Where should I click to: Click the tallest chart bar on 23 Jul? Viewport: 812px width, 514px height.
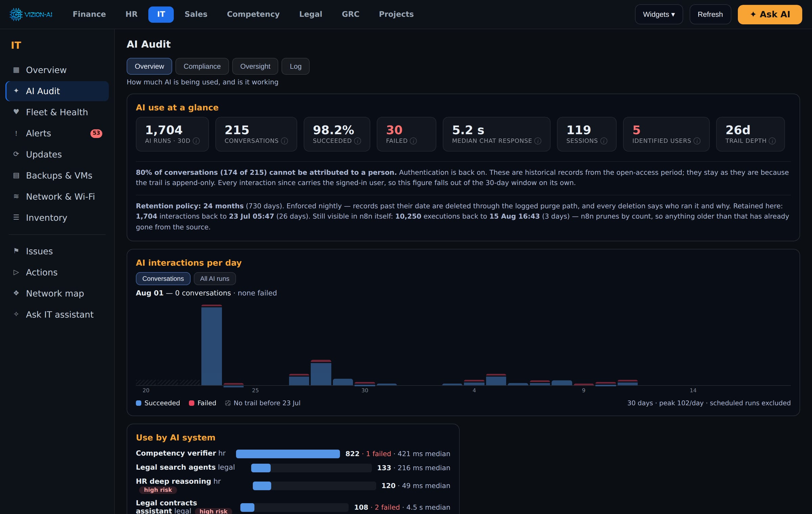coord(211,345)
